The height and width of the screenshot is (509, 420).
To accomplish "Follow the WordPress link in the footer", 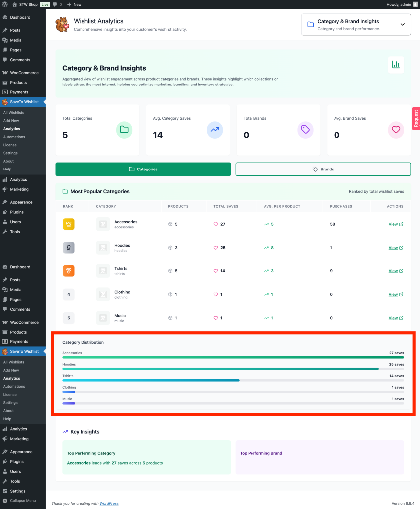I will 109,503.
